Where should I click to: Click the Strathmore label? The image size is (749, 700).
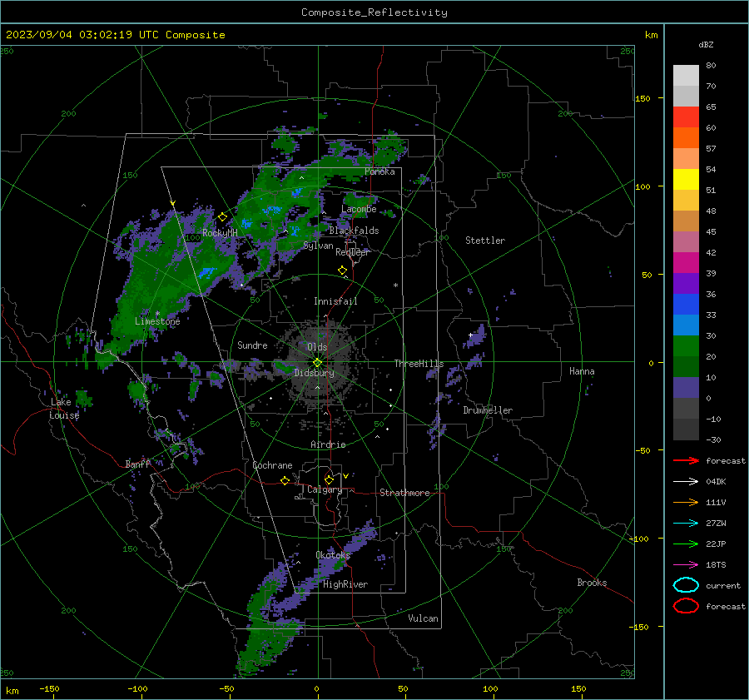pos(404,493)
